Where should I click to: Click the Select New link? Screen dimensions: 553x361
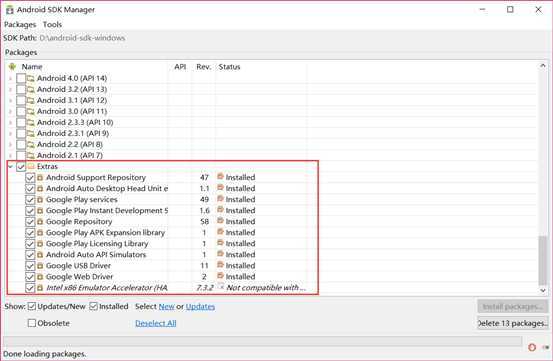pos(166,307)
